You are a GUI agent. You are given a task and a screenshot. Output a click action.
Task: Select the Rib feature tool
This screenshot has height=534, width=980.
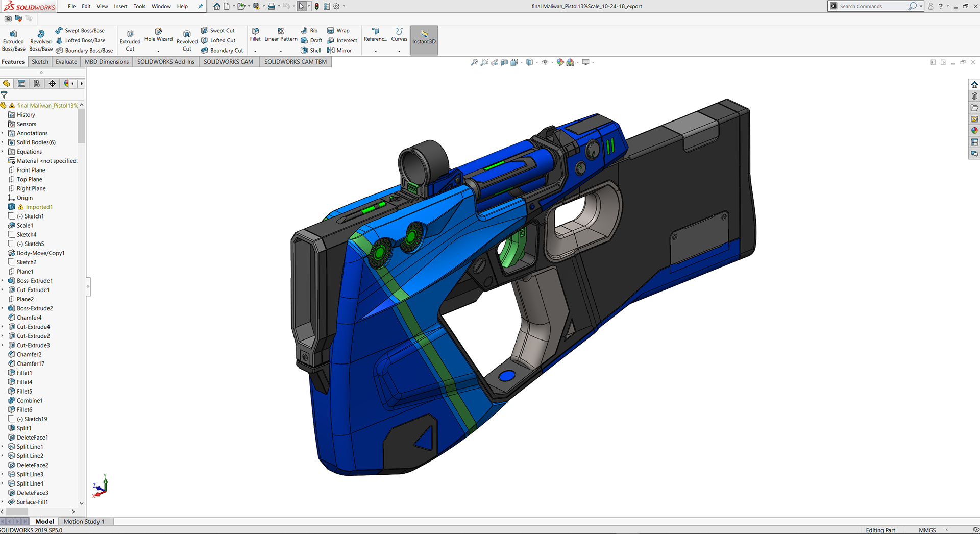pyautogui.click(x=309, y=31)
